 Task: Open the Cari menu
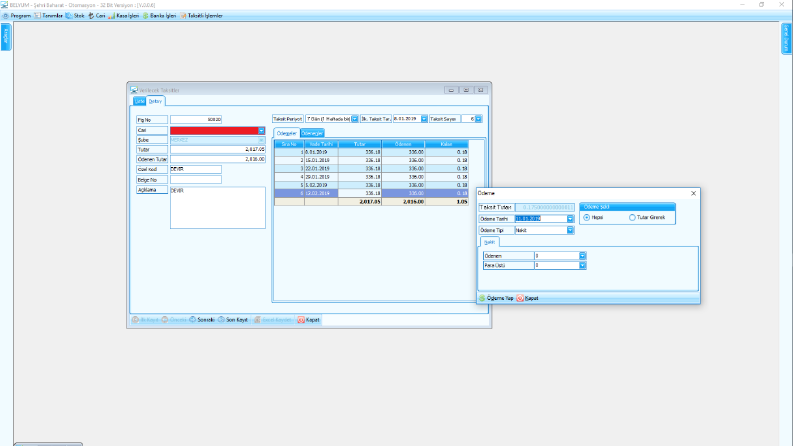coord(97,16)
